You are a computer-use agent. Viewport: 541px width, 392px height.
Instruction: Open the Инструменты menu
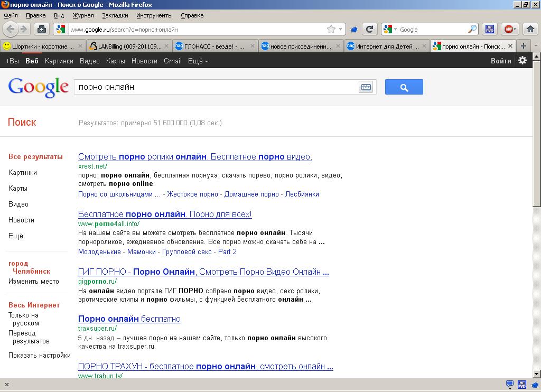(x=154, y=15)
